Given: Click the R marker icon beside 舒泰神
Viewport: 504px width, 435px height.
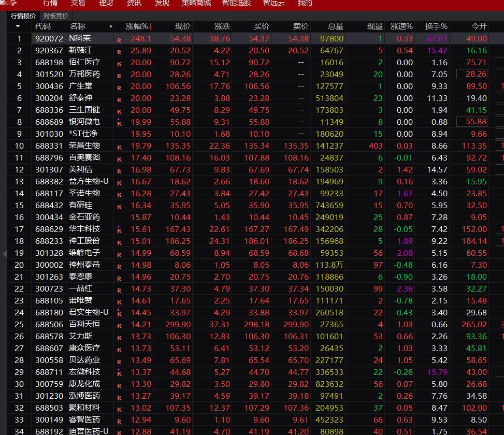Looking at the screenshot, I should pos(119,99).
